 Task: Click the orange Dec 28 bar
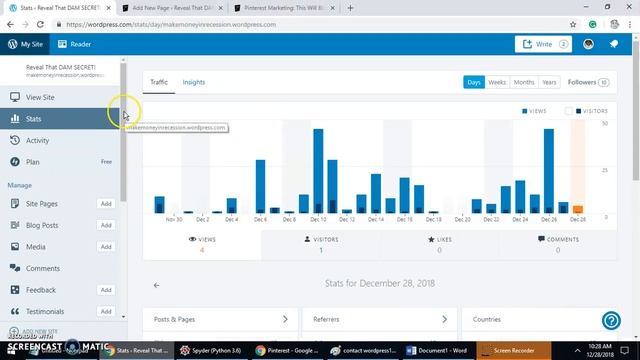(x=578, y=209)
